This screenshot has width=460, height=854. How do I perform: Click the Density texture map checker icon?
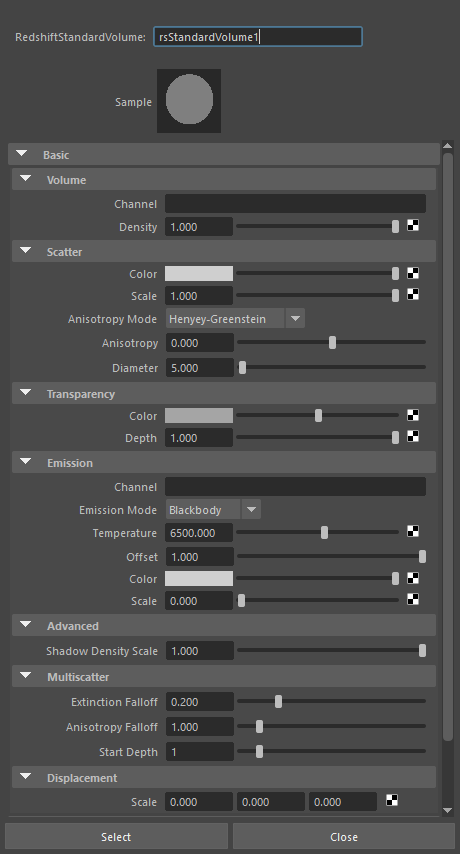pos(413,226)
